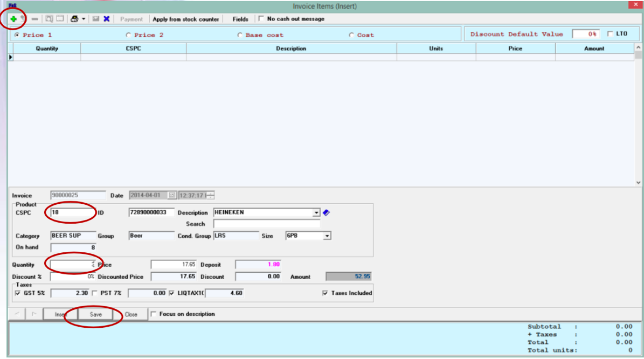The height and width of the screenshot is (359, 644).
Task: Click the Search input field
Action: point(267,224)
